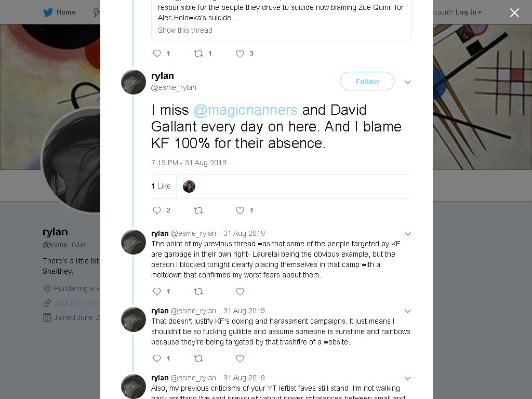Open the 1 Like count list
The width and height of the screenshot is (532, 399).
tap(161, 186)
